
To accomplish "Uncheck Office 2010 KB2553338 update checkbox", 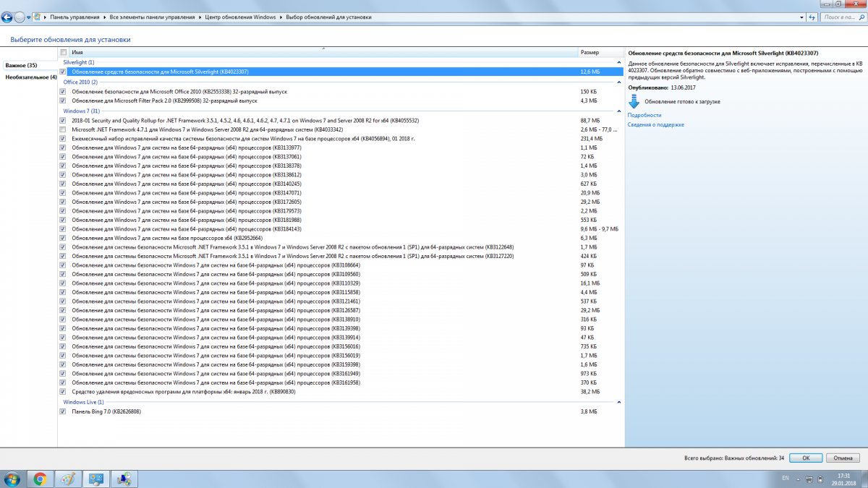I will pyautogui.click(x=63, y=92).
